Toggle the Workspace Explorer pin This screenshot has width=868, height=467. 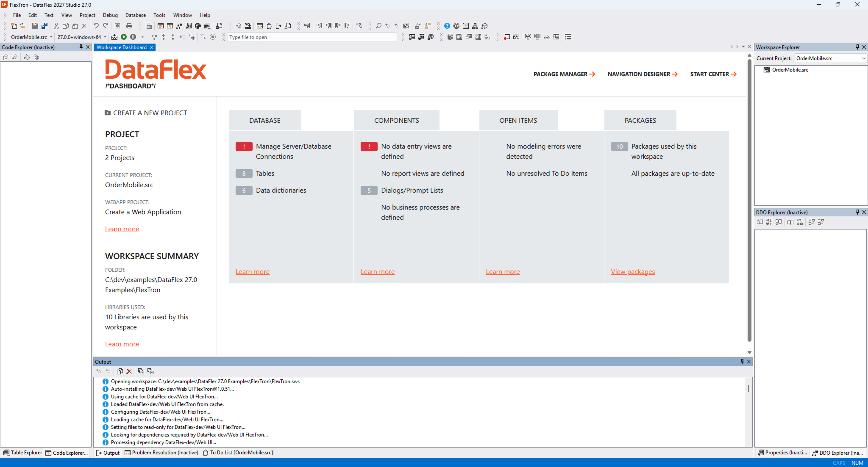click(x=857, y=47)
